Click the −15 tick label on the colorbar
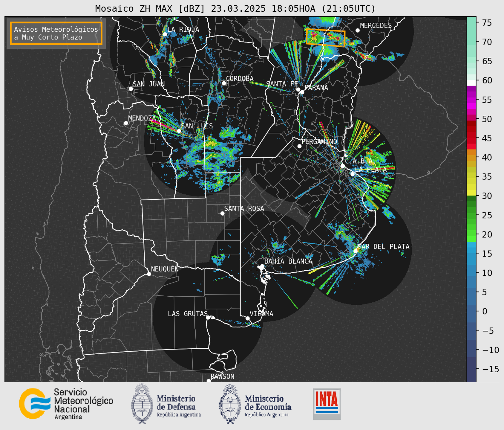The image size is (504, 430). (x=490, y=369)
